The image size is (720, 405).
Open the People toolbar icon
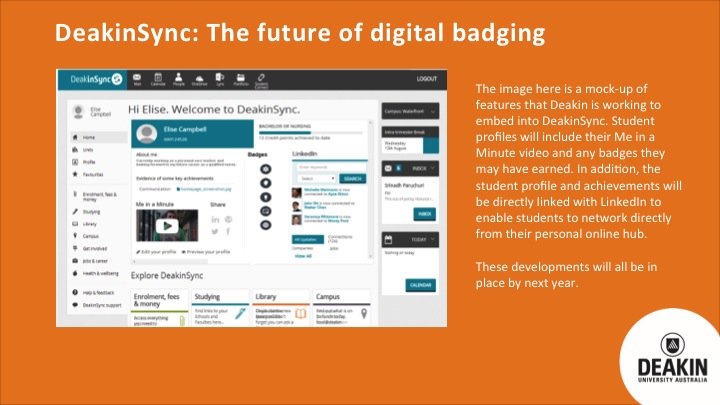pyautogui.click(x=179, y=79)
